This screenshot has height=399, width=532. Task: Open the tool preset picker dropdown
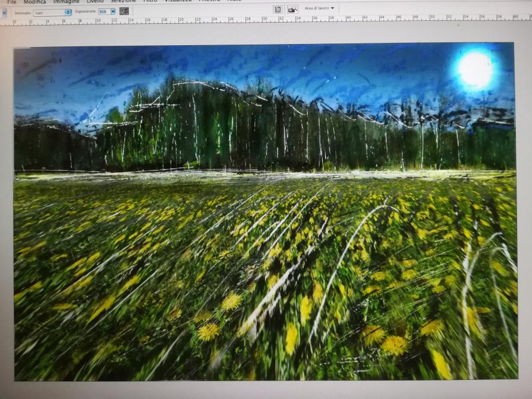(4, 12)
